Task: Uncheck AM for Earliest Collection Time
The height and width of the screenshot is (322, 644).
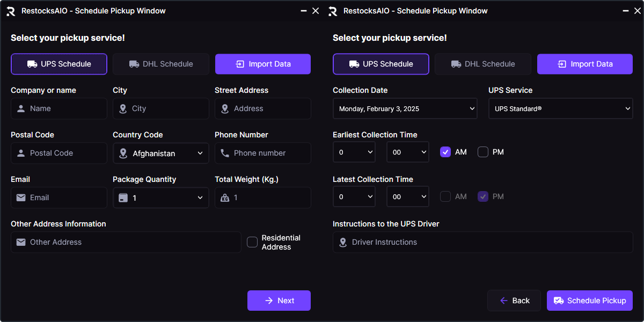Action: pyautogui.click(x=445, y=152)
